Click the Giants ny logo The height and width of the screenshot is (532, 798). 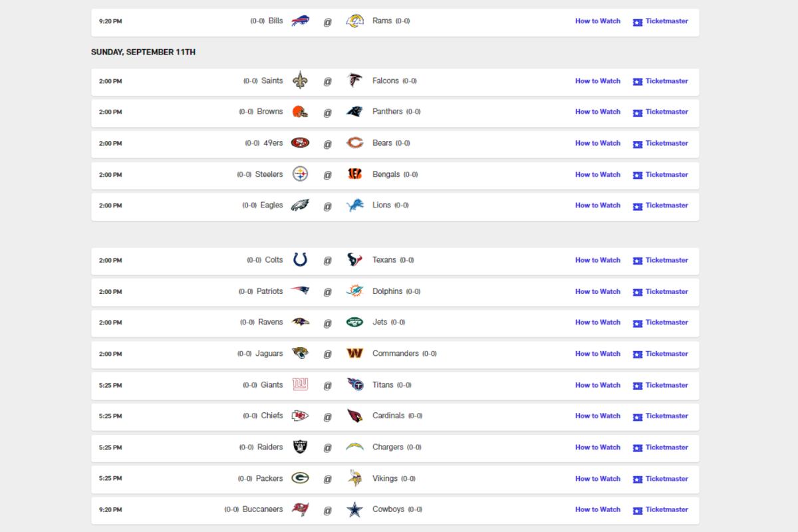301,385
